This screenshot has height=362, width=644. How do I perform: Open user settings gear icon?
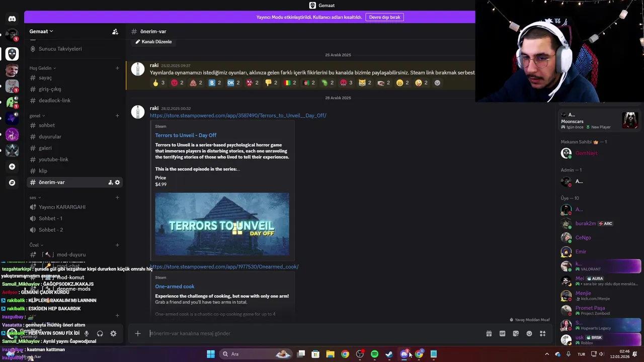[x=113, y=333]
